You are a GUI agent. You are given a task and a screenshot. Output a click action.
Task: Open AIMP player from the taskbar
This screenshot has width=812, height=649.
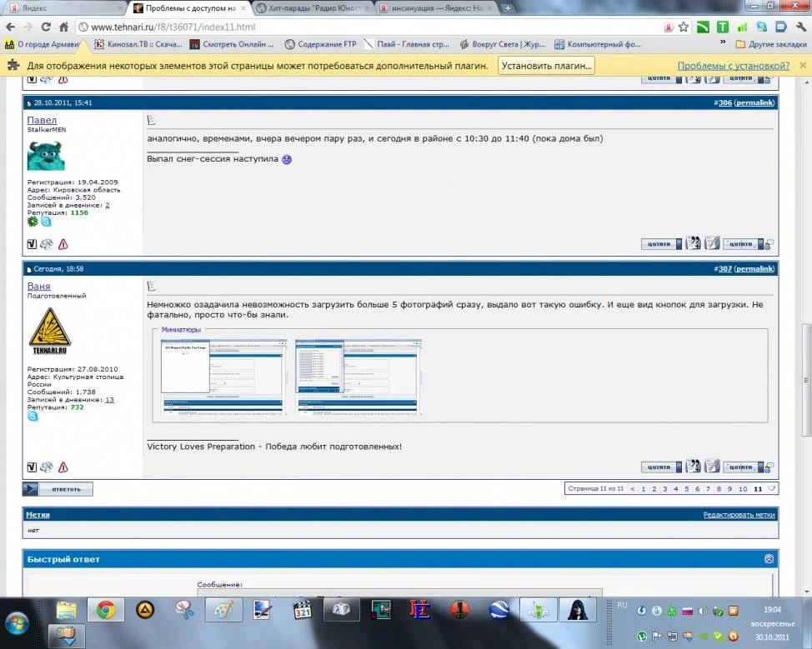pyautogui.click(x=144, y=611)
